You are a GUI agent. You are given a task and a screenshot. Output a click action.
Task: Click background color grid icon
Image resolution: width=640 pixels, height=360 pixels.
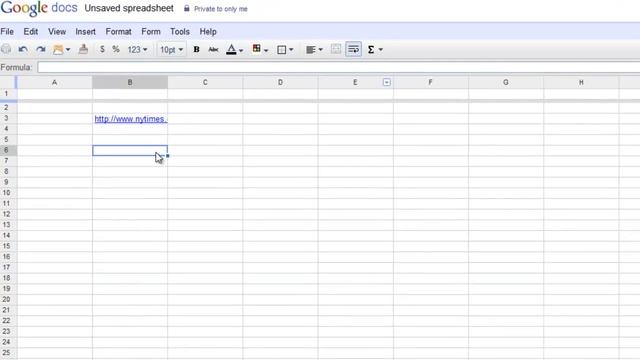pos(256,49)
